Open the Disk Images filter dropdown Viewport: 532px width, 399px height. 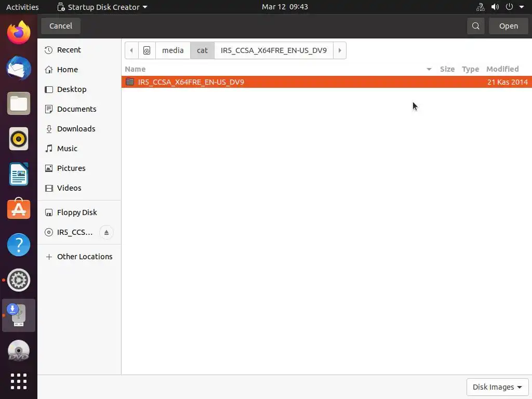pos(497,387)
